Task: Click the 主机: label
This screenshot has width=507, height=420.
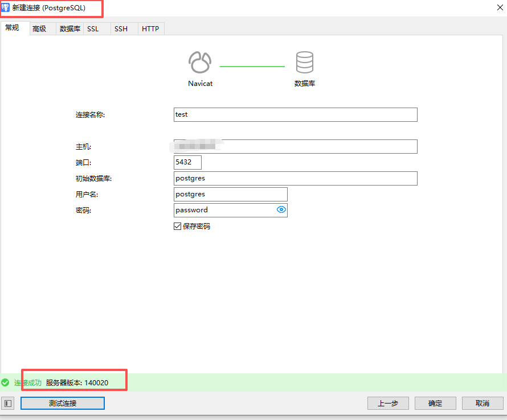Action: (83, 147)
